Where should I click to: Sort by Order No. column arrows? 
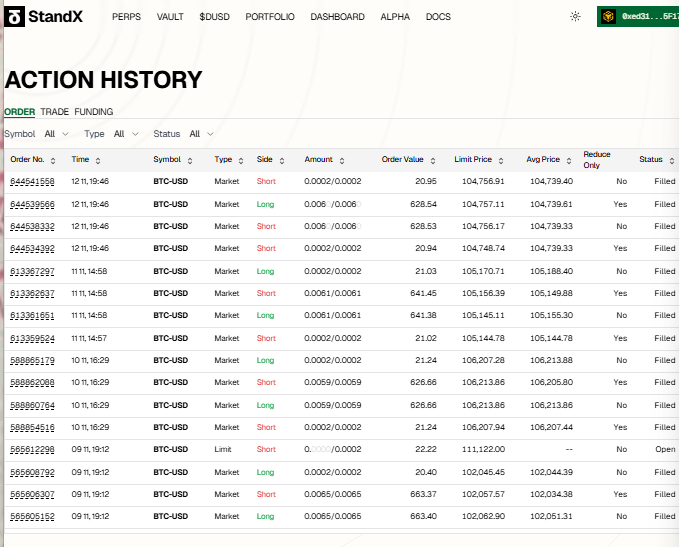pos(53,161)
